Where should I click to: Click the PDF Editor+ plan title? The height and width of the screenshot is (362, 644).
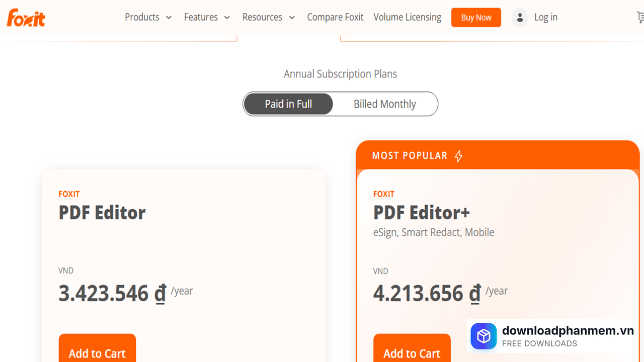(x=422, y=213)
